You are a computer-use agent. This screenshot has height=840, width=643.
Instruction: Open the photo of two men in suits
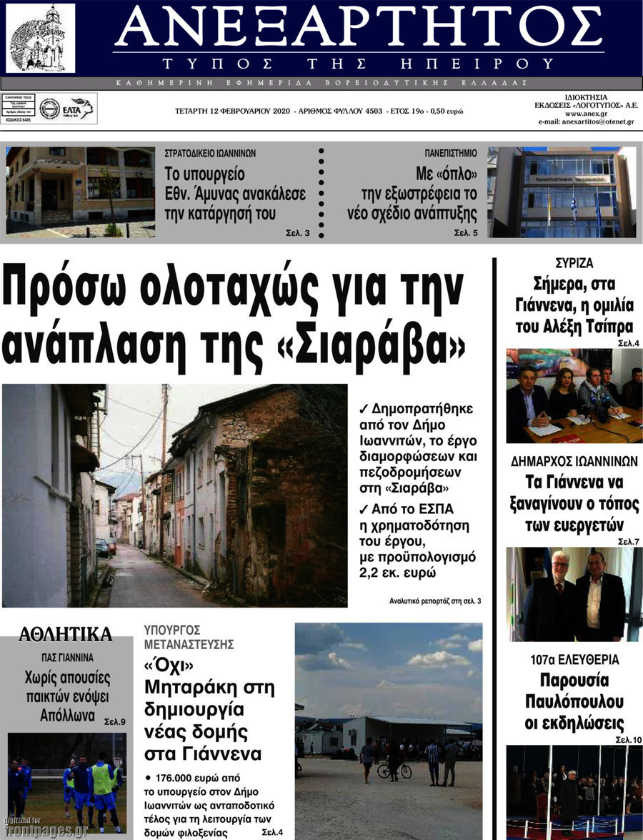pos(574,593)
